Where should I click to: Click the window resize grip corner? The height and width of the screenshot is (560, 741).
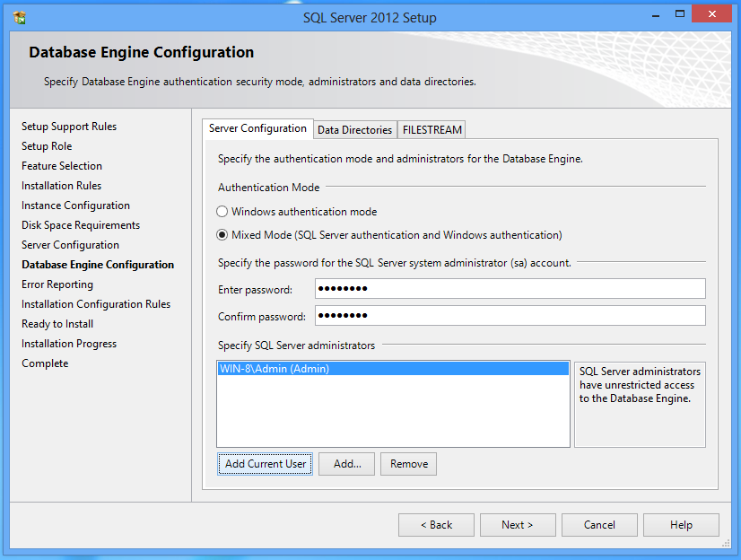click(x=727, y=544)
